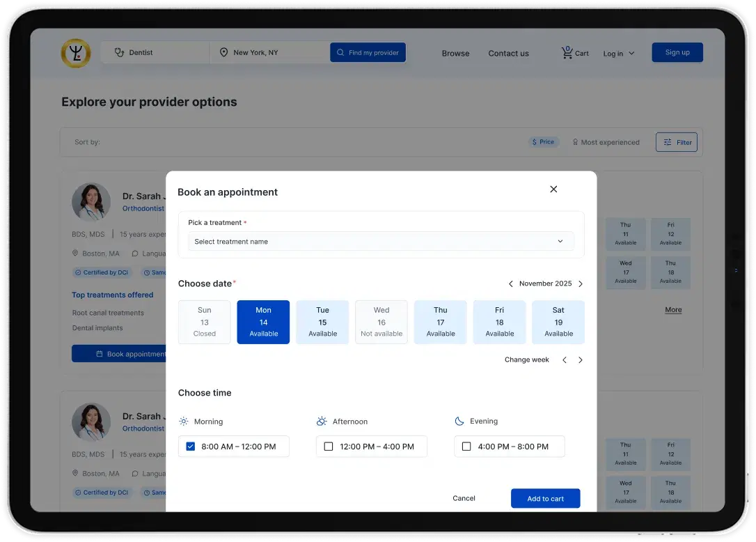The image size is (756, 542).
Task: Click the location pin icon beside New York, NY
Action: [223, 52]
